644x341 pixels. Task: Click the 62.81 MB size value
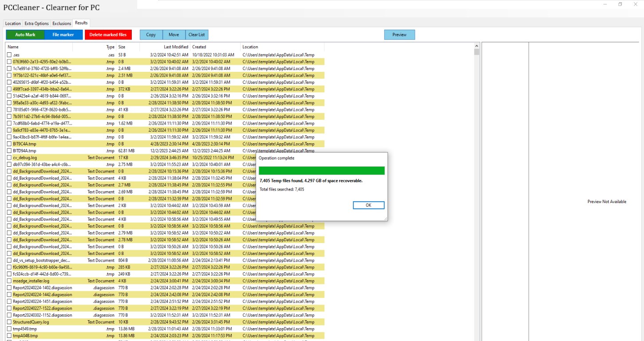click(126, 151)
